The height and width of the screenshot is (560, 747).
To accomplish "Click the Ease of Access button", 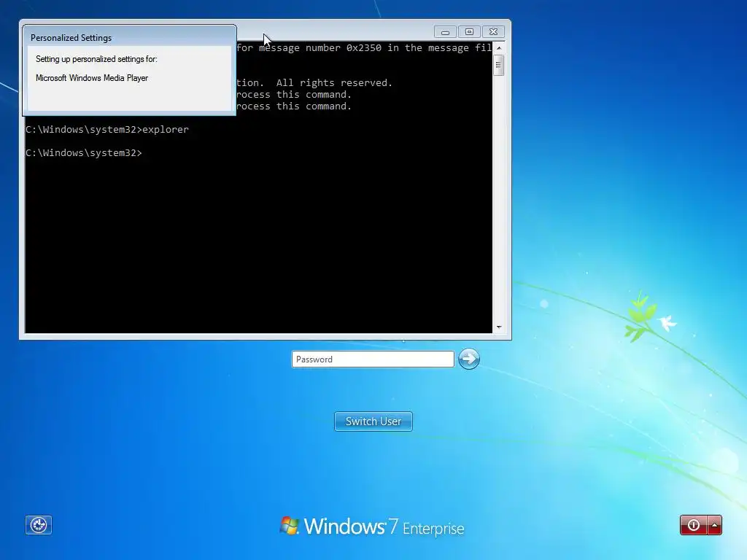I will (x=39, y=525).
